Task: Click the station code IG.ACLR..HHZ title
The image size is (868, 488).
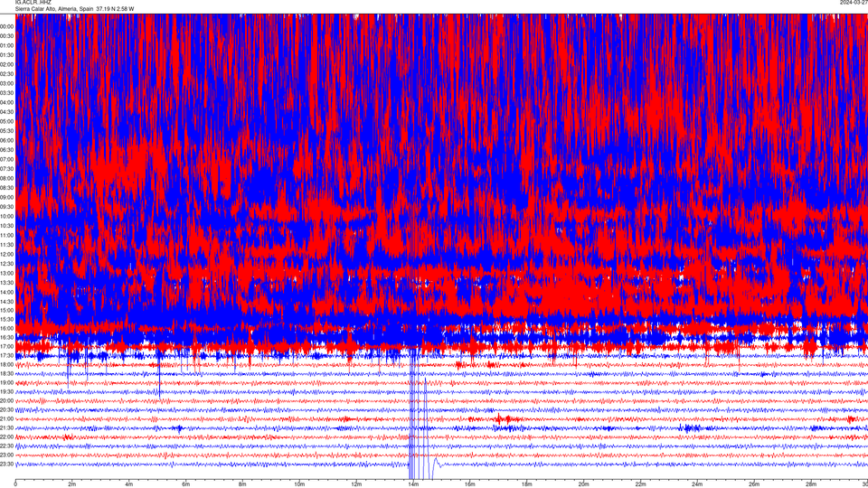Action: pyautogui.click(x=33, y=2)
